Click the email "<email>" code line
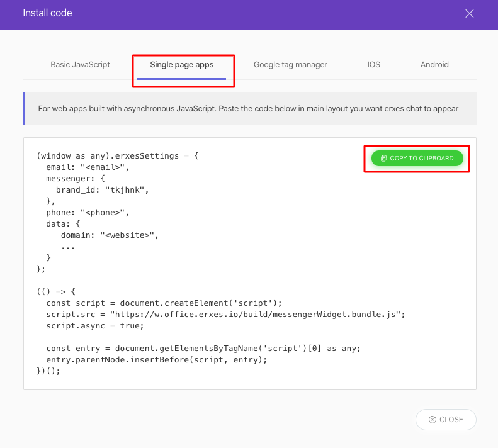This screenshot has width=498, height=448. [88, 167]
